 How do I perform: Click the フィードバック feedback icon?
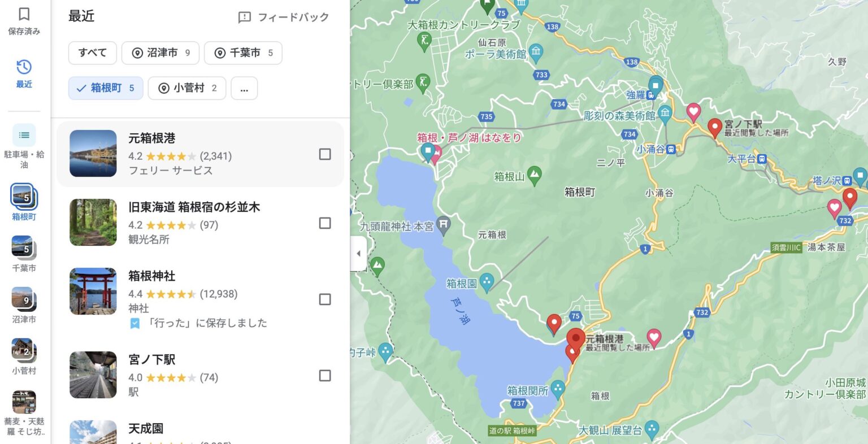point(244,18)
